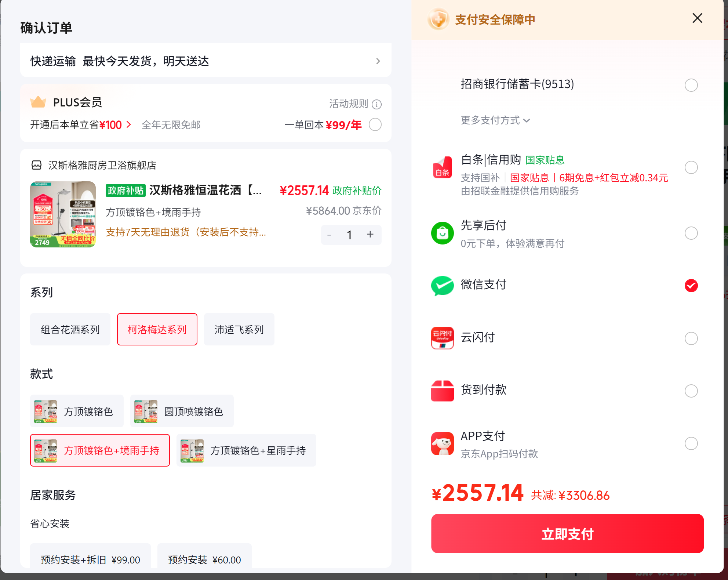Increase quantity with the plus button
The height and width of the screenshot is (580, 728).
[x=370, y=234]
